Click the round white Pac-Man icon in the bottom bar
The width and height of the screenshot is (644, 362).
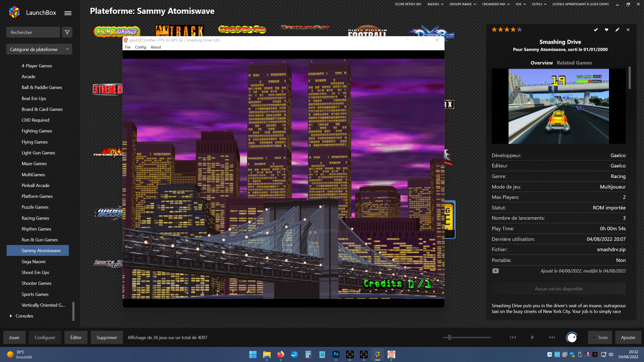[572, 337]
